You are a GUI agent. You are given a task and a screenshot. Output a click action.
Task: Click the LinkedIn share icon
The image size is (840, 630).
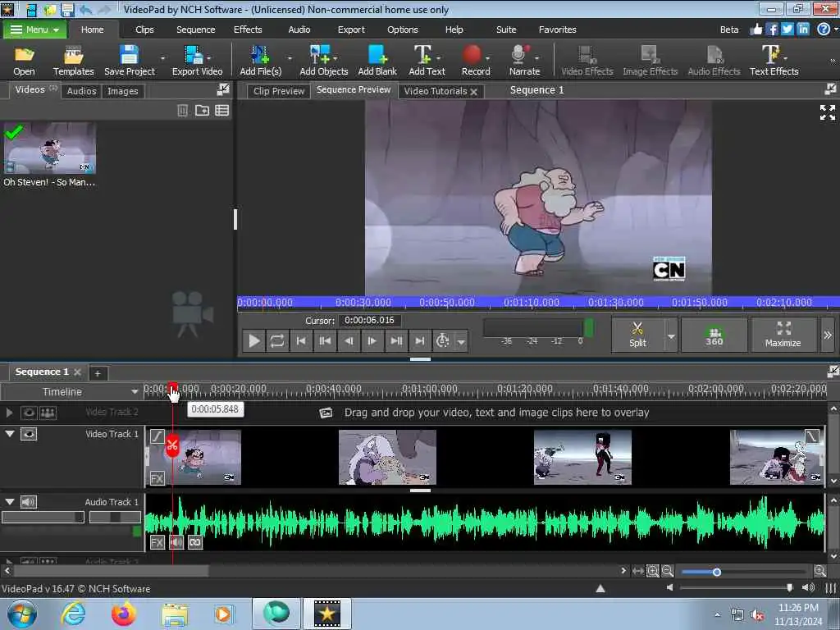[x=802, y=30]
